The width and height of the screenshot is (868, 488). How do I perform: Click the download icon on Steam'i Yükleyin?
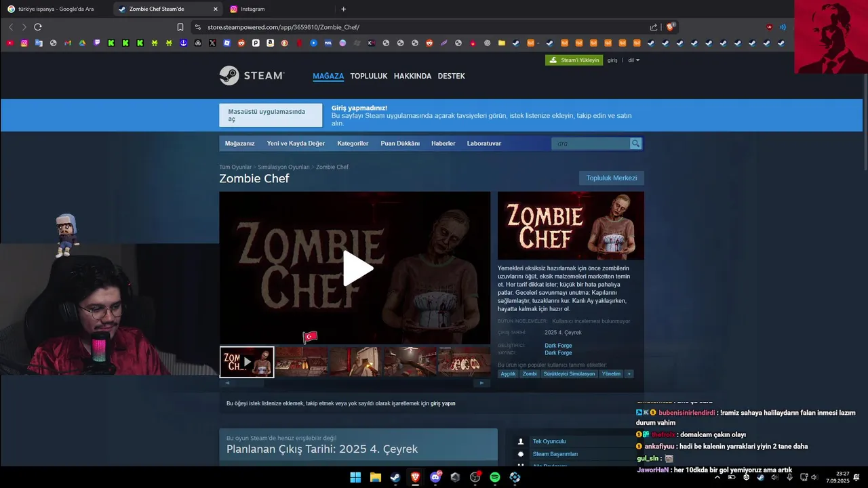pyautogui.click(x=554, y=60)
